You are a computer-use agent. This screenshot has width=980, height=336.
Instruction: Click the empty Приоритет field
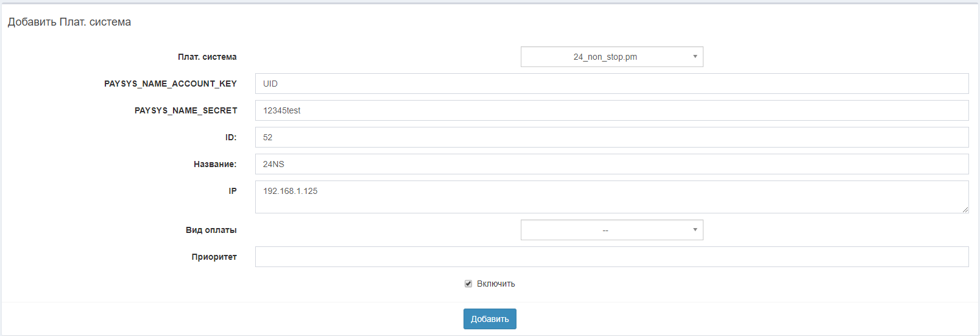pos(612,257)
